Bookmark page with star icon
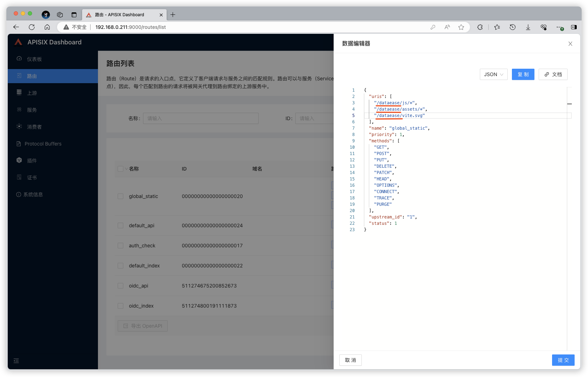The width and height of the screenshot is (588, 377). pyautogui.click(x=461, y=27)
